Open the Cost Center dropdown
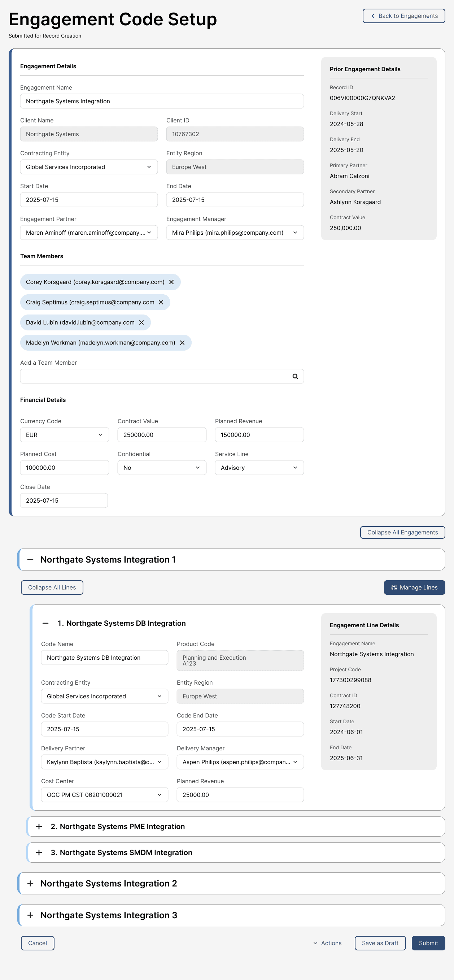The width and height of the screenshot is (454, 980). click(104, 795)
